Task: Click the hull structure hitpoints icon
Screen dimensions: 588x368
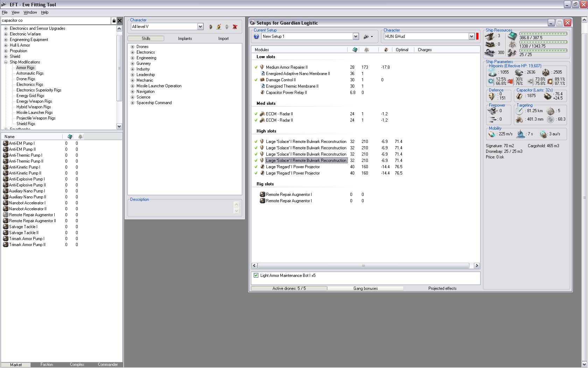Action: click(x=546, y=72)
